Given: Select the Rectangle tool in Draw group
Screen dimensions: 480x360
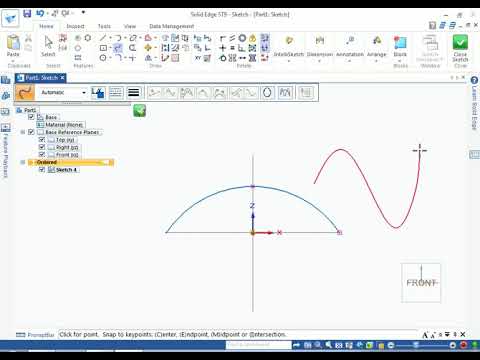Looking at the screenshot, I should point(103,48).
